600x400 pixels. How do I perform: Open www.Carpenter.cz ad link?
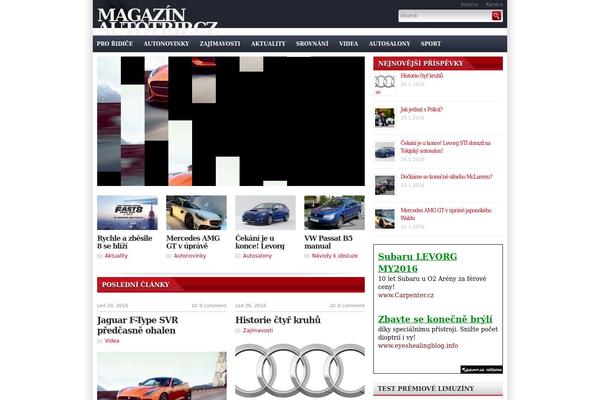point(406,295)
